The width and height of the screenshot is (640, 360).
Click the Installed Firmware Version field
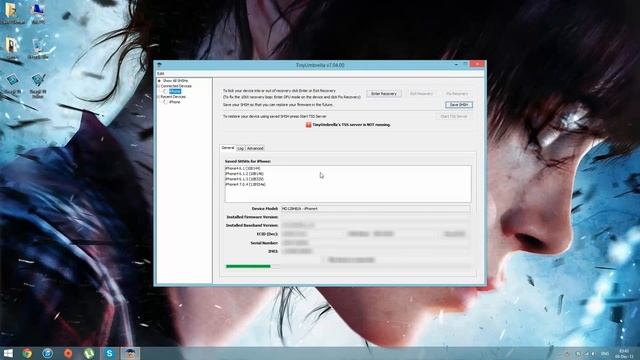[x=375, y=217]
